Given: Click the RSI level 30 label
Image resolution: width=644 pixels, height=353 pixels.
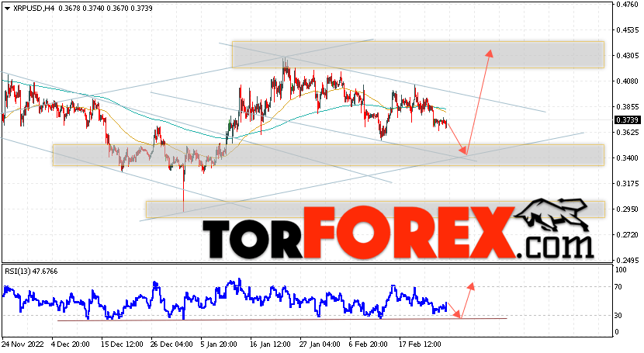Looking at the screenshot, I should click(x=618, y=315).
